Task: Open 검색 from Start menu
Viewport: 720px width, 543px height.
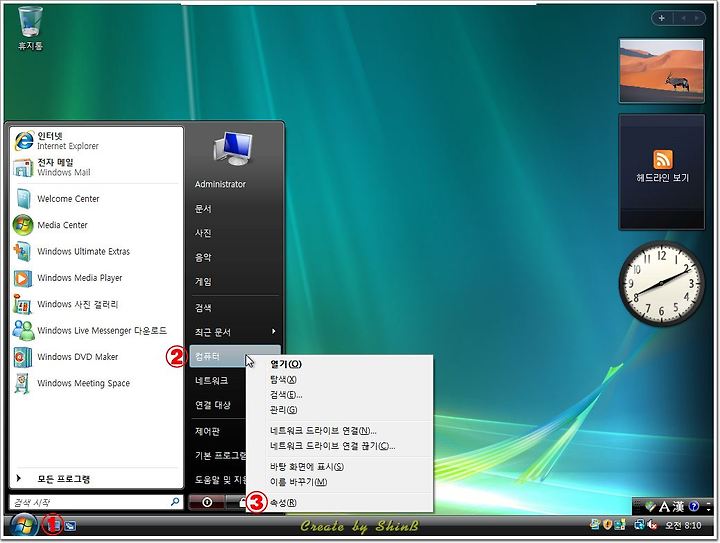Action: point(235,308)
